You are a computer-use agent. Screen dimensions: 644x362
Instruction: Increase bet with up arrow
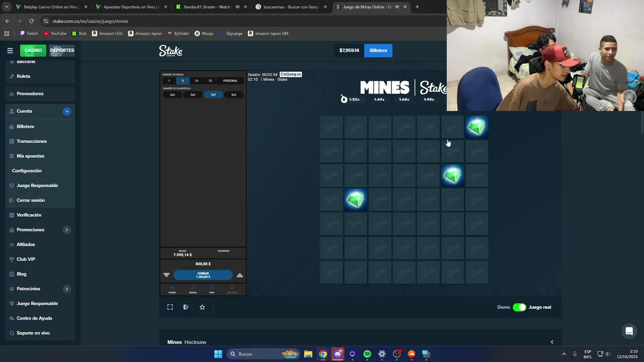[240, 275]
